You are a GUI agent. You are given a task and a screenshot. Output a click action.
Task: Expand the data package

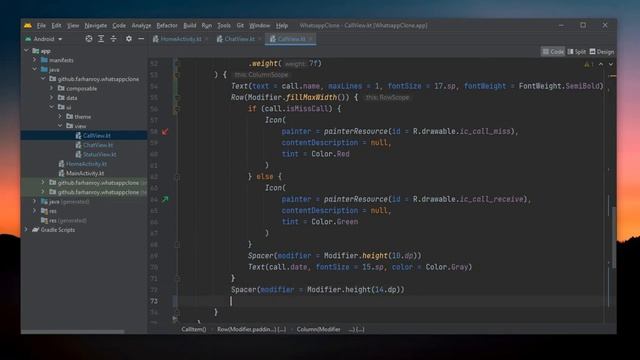pos(51,98)
